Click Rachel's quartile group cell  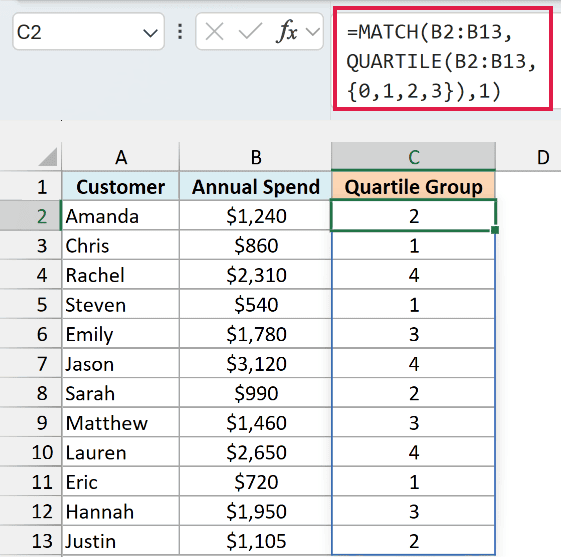[413, 275]
